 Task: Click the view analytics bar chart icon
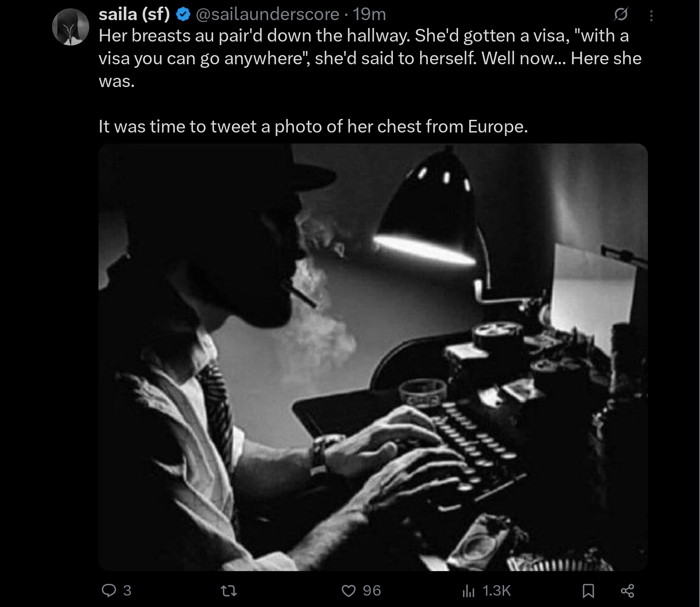click(x=469, y=591)
